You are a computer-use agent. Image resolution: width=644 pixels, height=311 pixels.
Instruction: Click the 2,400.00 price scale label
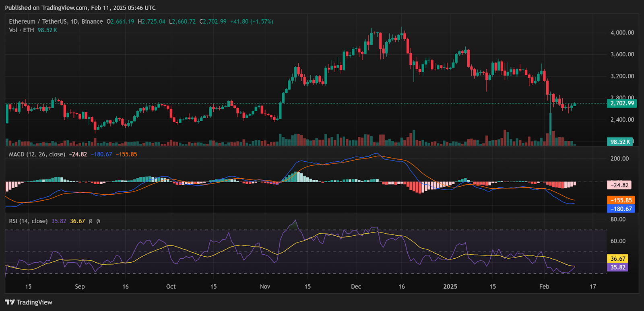pos(622,119)
